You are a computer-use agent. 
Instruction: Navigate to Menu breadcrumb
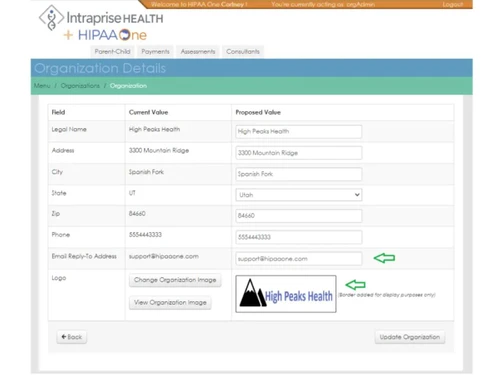click(x=42, y=86)
